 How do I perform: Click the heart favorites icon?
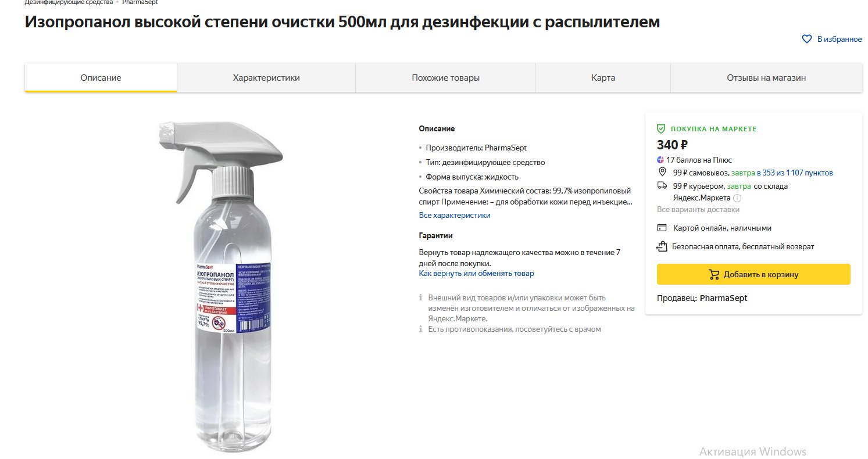click(x=806, y=39)
